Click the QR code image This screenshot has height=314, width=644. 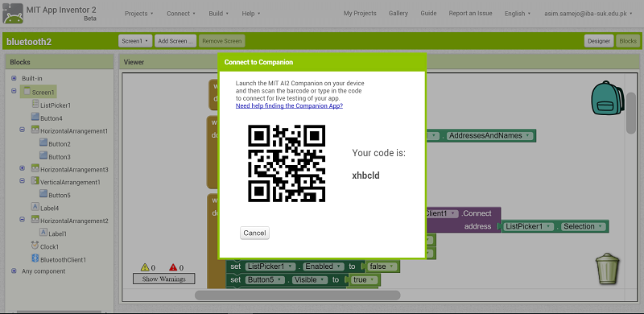point(287,163)
